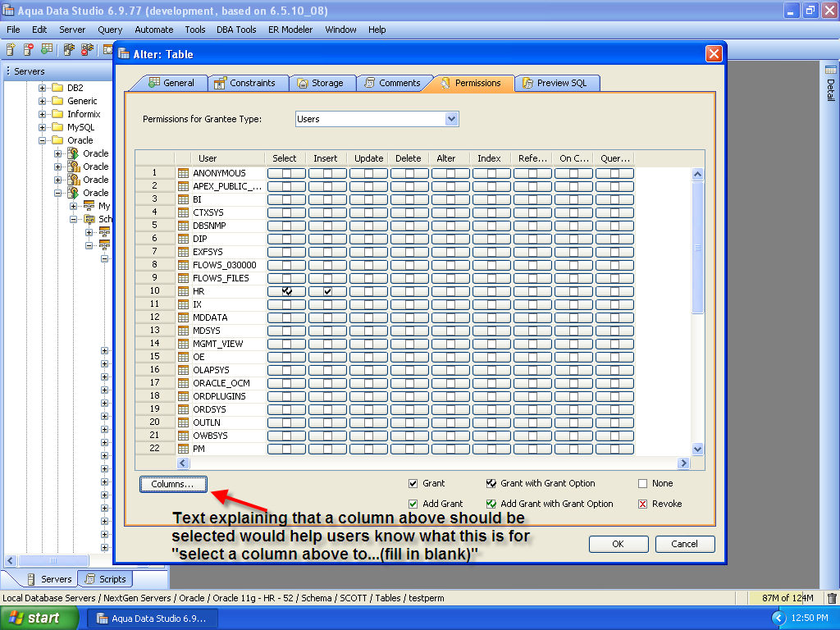The height and width of the screenshot is (630, 840).
Task: Click the register new server toolbar icon
Action: point(11,50)
